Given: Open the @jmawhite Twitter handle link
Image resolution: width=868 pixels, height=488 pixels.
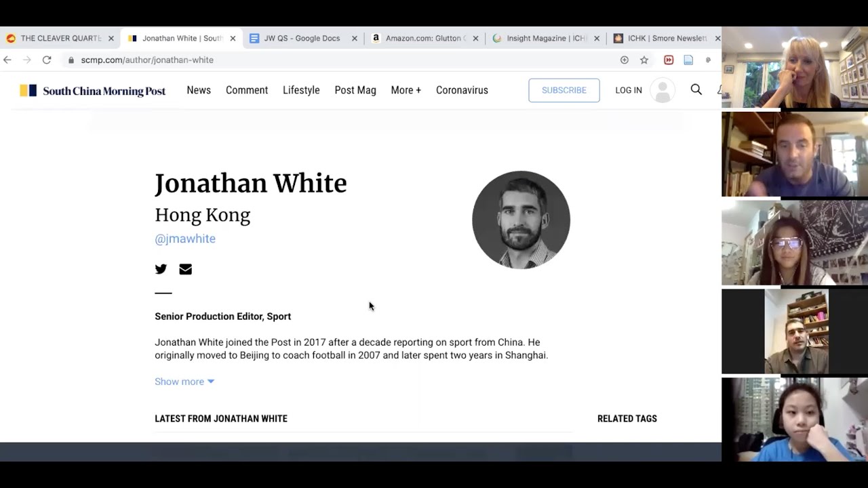Looking at the screenshot, I should pos(185,239).
